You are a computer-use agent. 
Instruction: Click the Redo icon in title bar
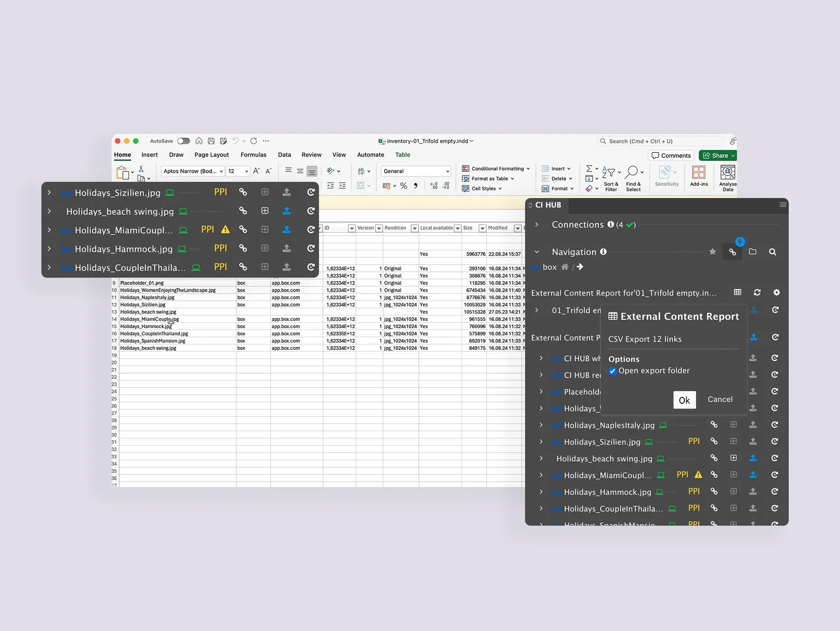254,141
